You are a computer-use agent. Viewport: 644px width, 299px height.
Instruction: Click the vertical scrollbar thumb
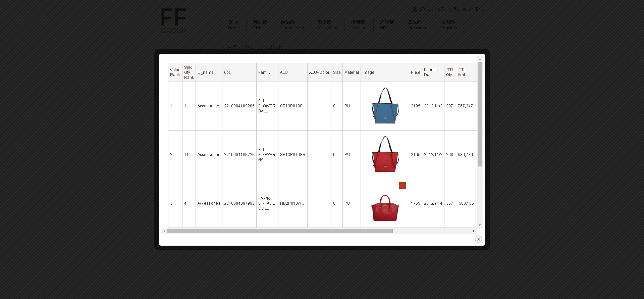click(x=480, y=114)
